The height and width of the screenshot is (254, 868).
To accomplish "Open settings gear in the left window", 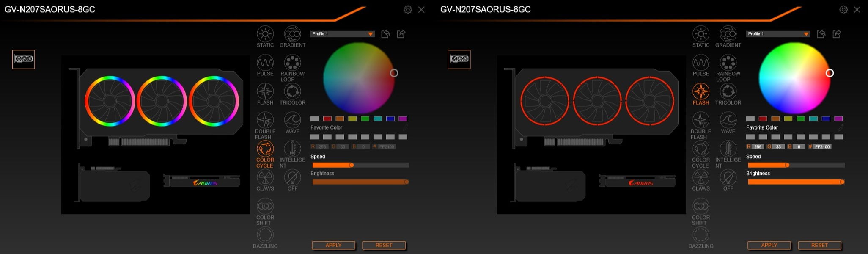I will tap(408, 9).
